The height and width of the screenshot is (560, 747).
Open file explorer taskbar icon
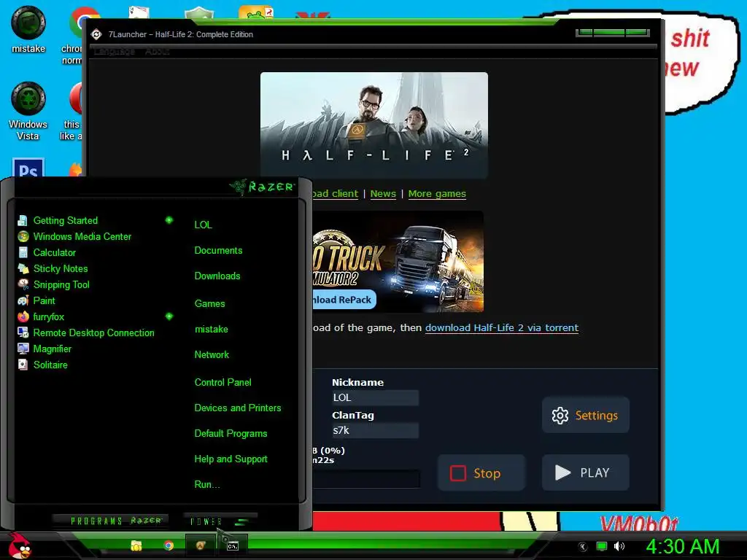pyautogui.click(x=136, y=545)
